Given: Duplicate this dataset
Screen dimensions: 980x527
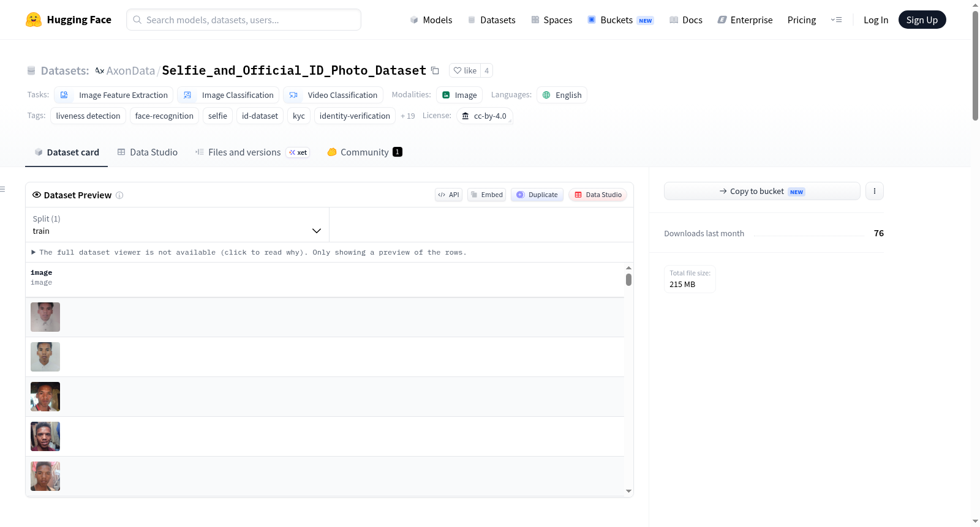Looking at the screenshot, I should [x=537, y=195].
